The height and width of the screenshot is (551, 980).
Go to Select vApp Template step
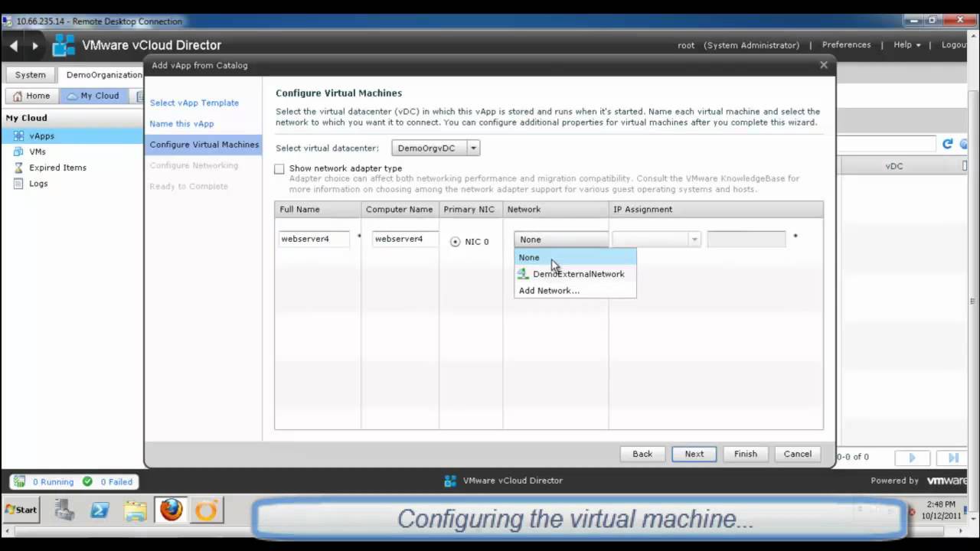pos(194,103)
